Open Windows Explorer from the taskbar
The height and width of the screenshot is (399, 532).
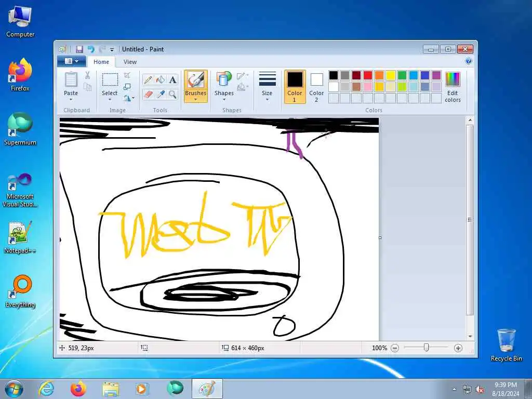111,389
